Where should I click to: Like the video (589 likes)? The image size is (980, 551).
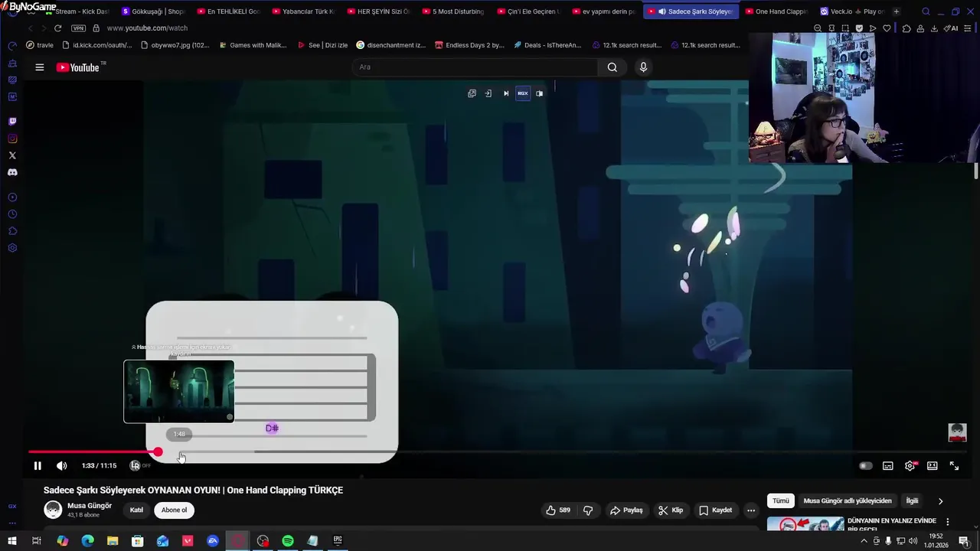click(557, 510)
